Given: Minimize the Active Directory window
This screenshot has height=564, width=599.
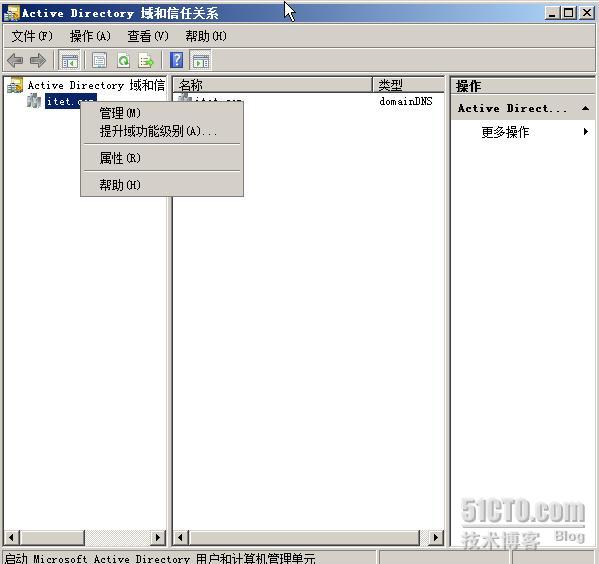Looking at the screenshot, I should 552,13.
